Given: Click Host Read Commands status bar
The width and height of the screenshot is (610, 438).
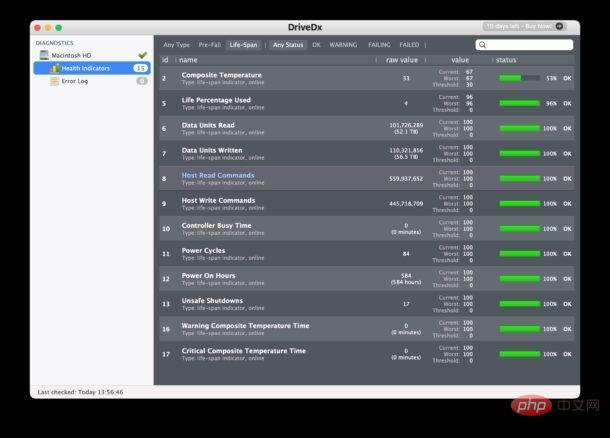Looking at the screenshot, I should pyautogui.click(x=519, y=179).
